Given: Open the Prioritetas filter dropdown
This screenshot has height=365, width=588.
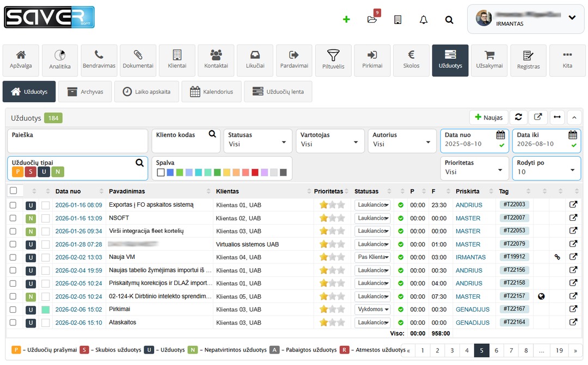Looking at the screenshot, I should (x=474, y=168).
